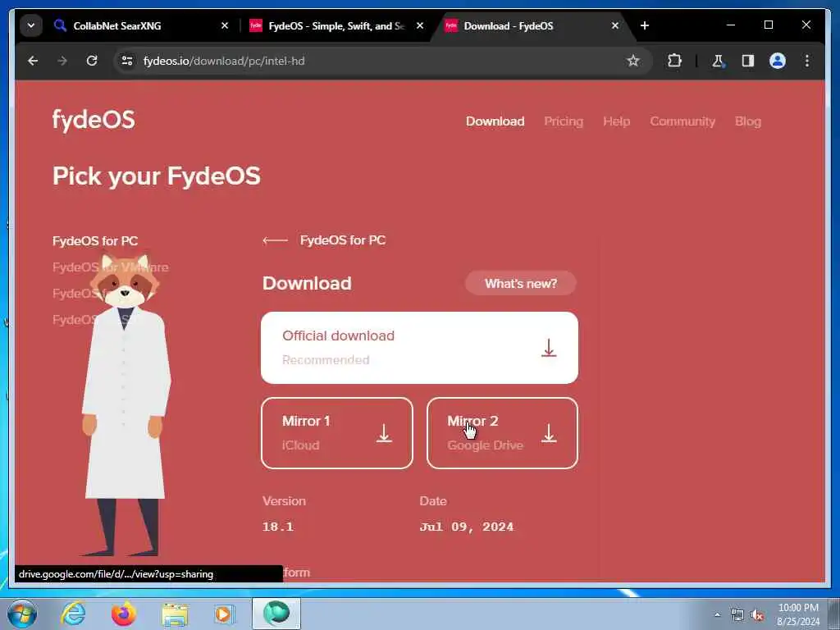840x630 pixels.
Task: Bookmark this page with the star icon
Action: click(633, 61)
